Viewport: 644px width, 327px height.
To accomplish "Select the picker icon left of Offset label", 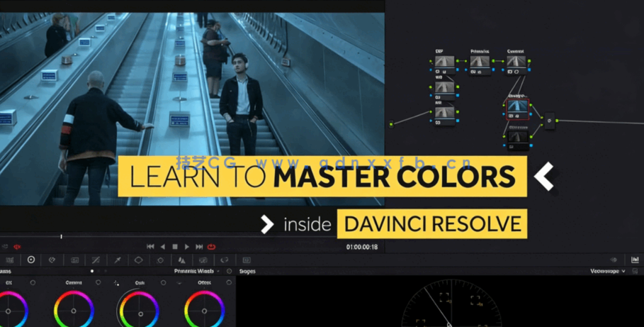I will (179, 283).
